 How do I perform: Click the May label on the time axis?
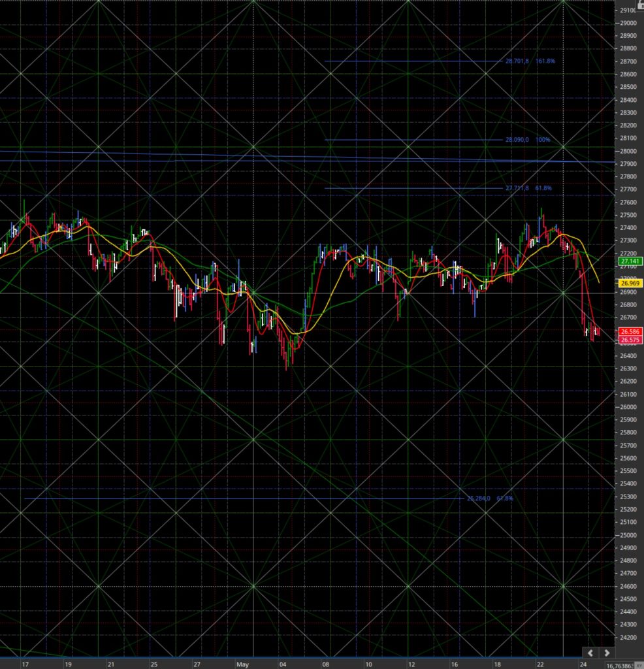point(242,664)
